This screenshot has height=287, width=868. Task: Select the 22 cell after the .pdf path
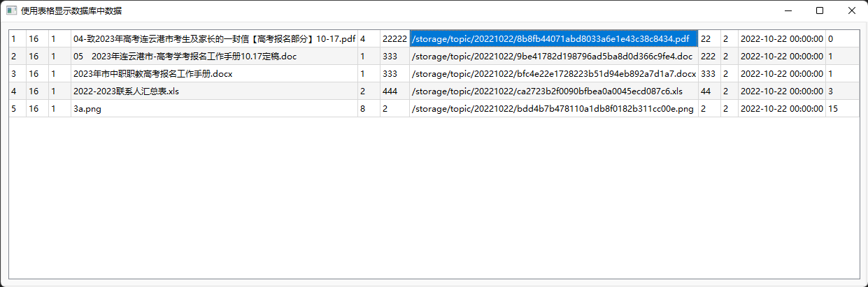click(x=709, y=39)
